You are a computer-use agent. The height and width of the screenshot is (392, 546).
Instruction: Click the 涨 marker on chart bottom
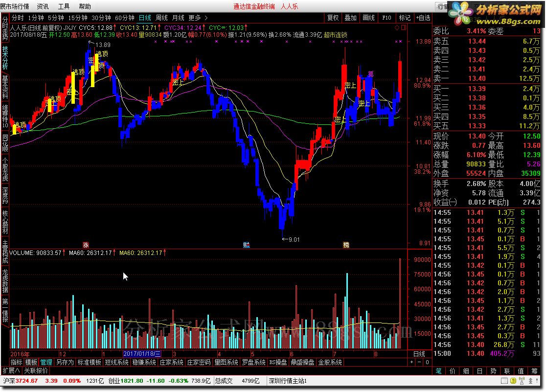[x=86, y=245]
